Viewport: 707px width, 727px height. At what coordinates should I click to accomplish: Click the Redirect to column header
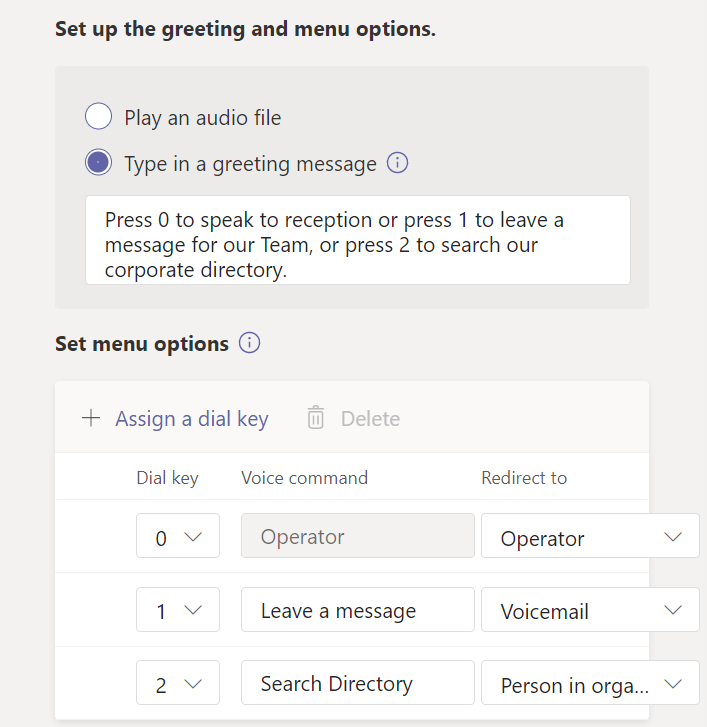tap(524, 478)
